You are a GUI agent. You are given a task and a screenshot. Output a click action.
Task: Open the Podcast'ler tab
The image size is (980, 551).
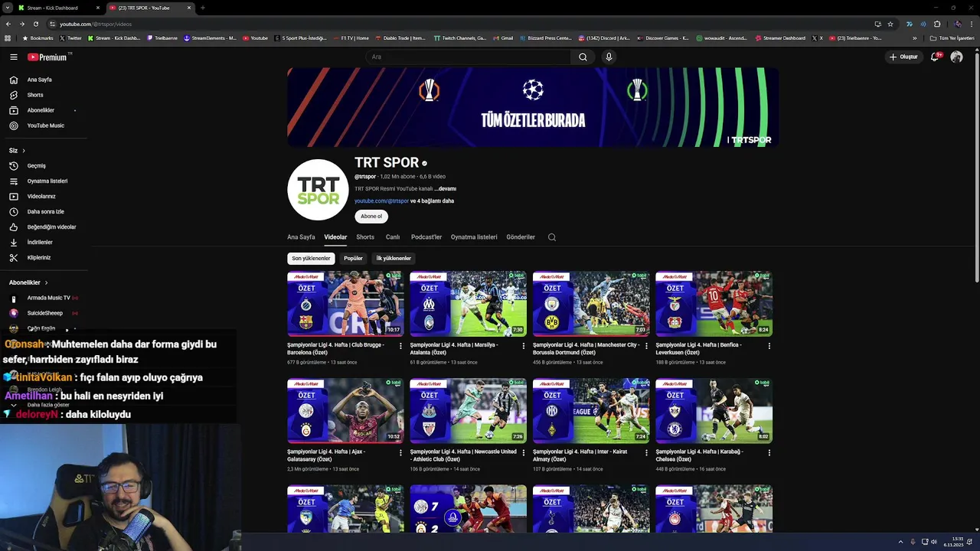pos(426,237)
